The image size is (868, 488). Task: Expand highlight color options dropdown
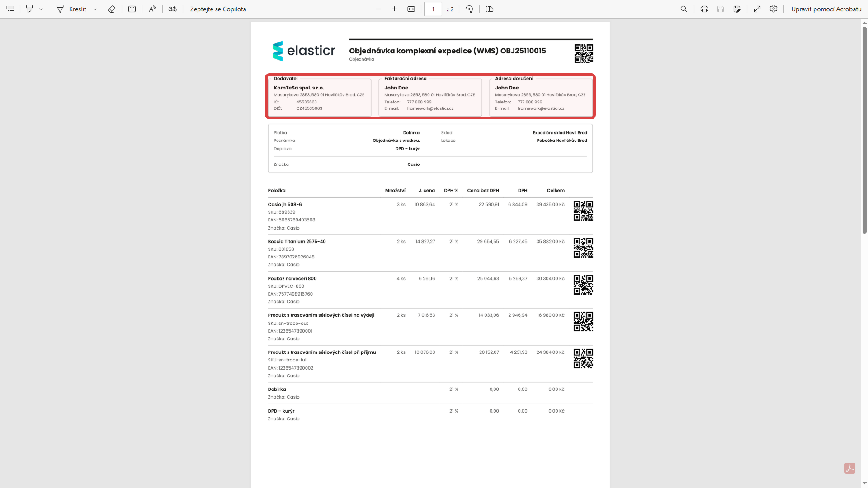(41, 9)
